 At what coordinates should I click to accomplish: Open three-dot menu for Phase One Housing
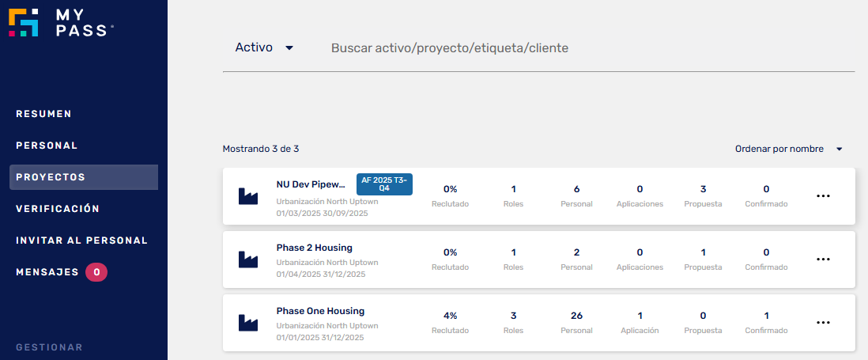823,323
